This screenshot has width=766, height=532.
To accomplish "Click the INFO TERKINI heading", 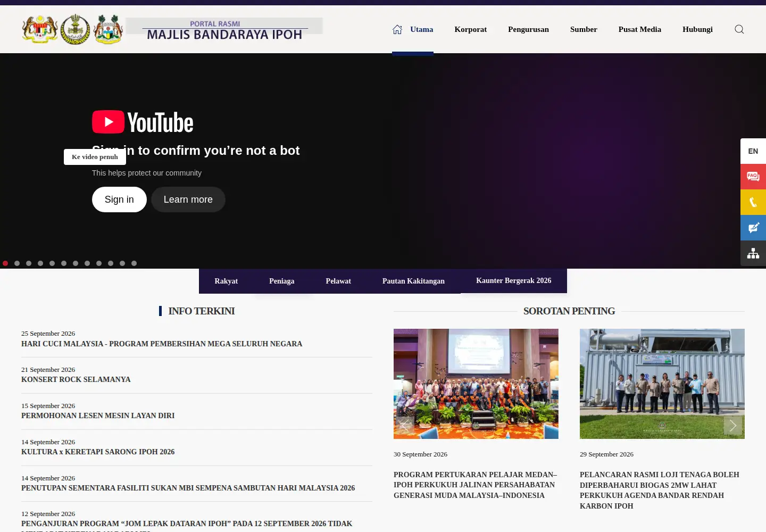I will (x=202, y=311).
